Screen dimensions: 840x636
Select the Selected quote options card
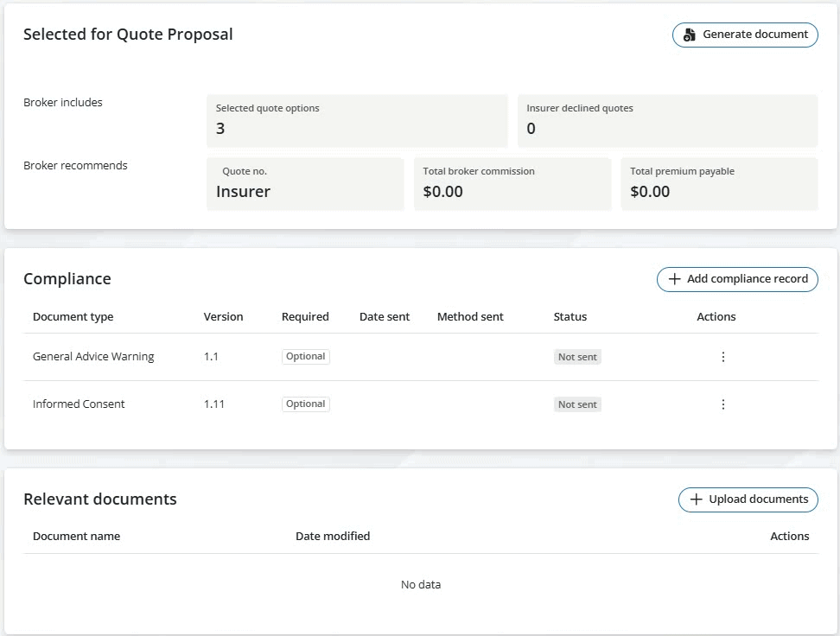pyautogui.click(x=357, y=121)
